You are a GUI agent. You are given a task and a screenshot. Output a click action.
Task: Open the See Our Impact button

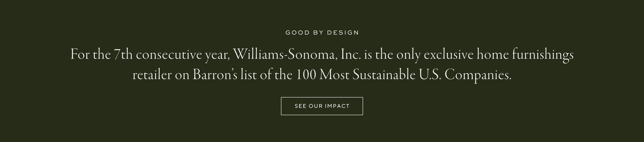[322, 106]
